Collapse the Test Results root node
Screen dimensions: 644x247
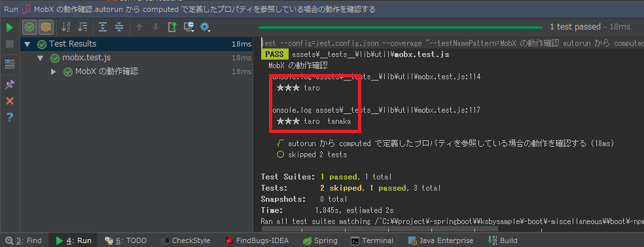[x=27, y=44]
